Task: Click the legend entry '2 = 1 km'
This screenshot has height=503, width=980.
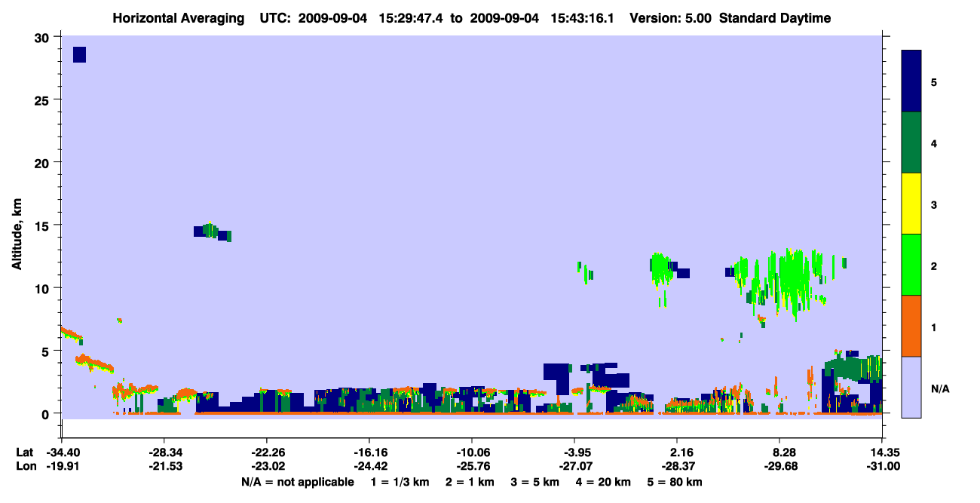Action: tap(470, 482)
